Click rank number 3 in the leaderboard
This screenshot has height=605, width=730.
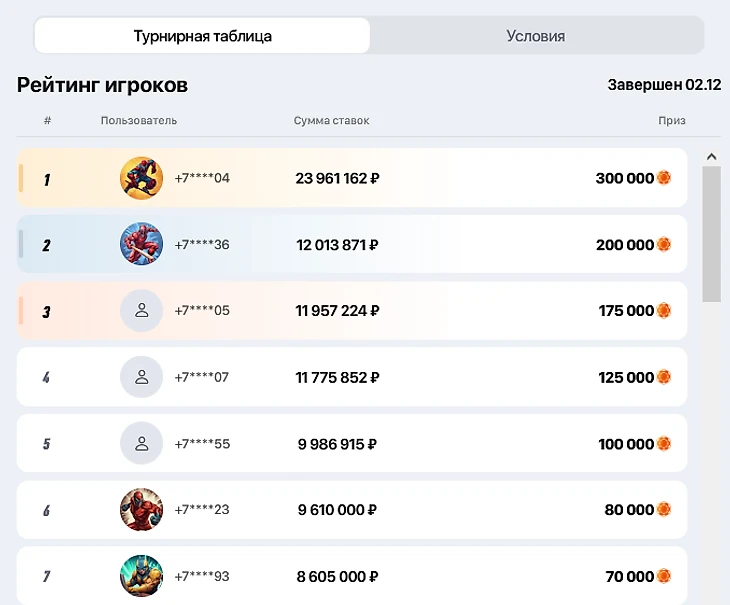46,312
